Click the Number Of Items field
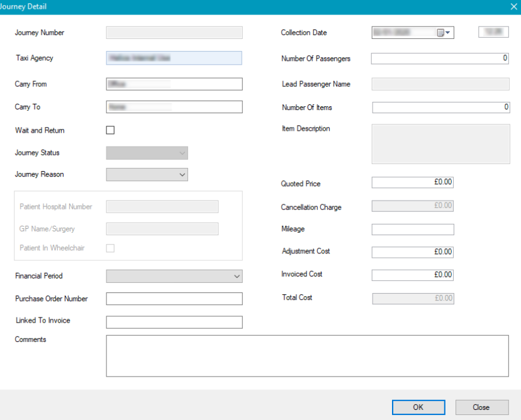 coord(440,108)
